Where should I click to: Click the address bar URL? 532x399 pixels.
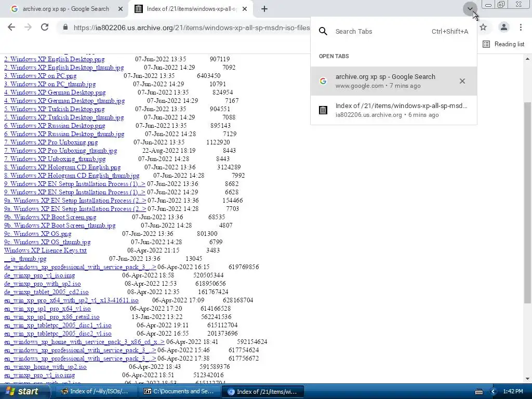[192, 28]
